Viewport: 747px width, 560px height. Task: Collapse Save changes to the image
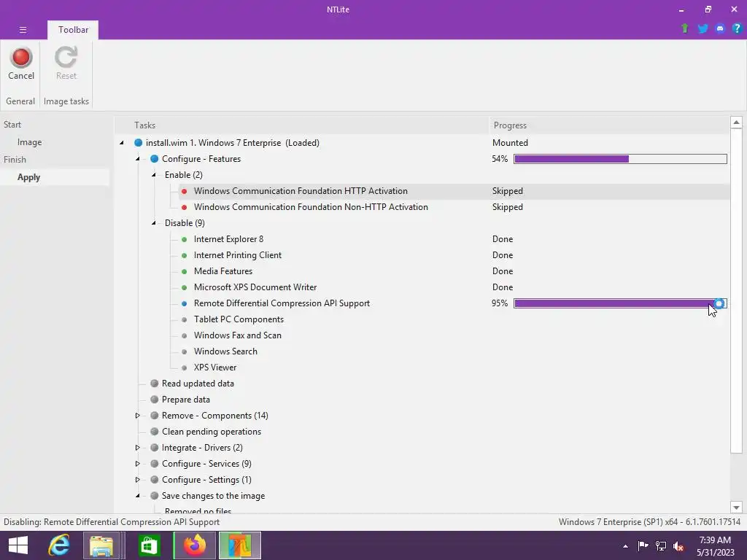coord(138,496)
